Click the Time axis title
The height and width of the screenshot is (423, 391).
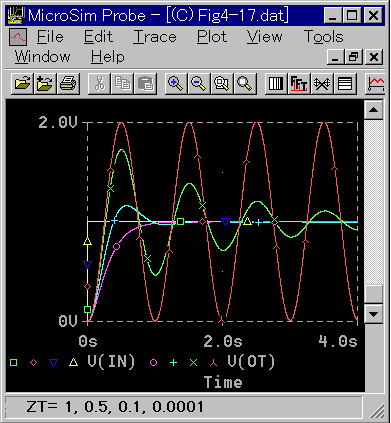click(x=223, y=382)
